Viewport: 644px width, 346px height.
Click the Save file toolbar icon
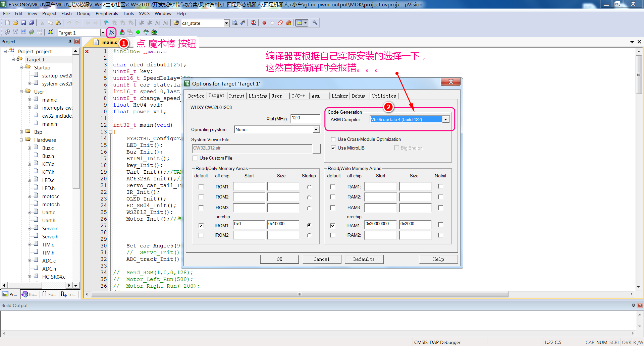[23, 23]
